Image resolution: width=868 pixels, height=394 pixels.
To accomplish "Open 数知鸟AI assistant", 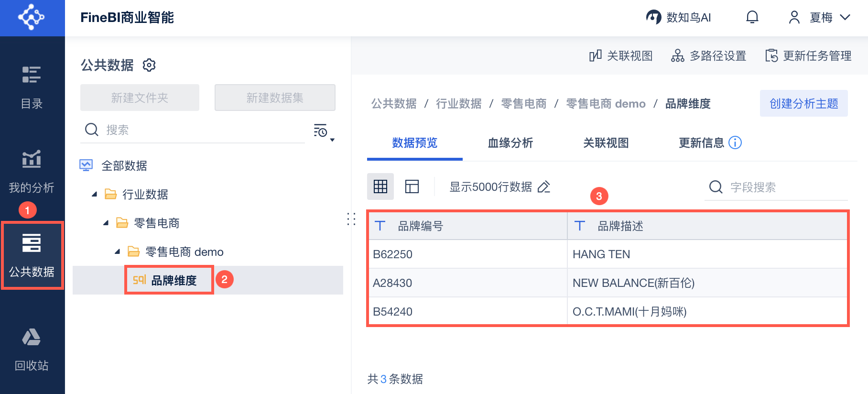I will coord(679,18).
